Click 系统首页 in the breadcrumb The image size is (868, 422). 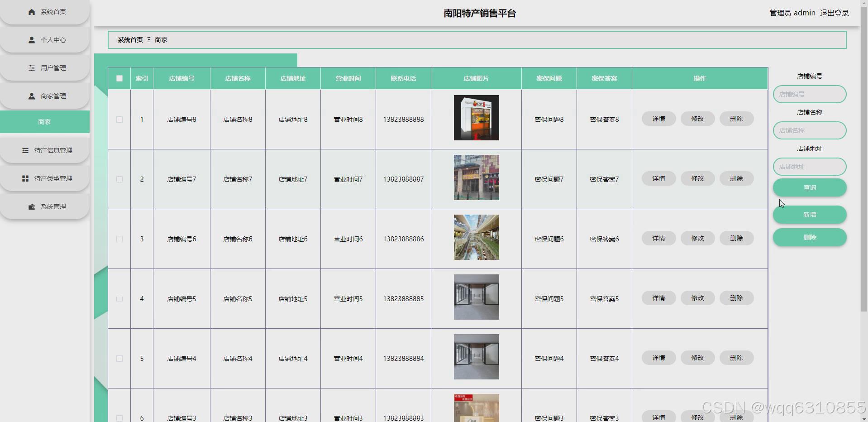(130, 40)
